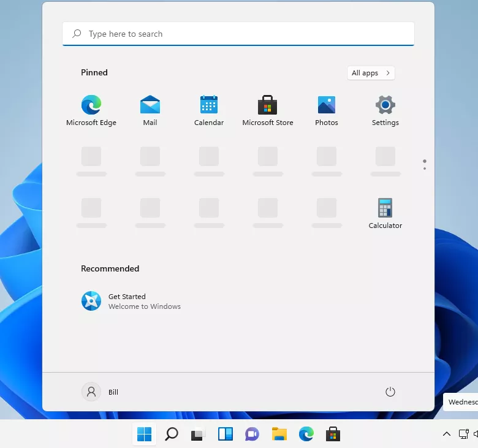478x448 pixels.
Task: Toggle Task View on the taskbar
Action: (198, 434)
